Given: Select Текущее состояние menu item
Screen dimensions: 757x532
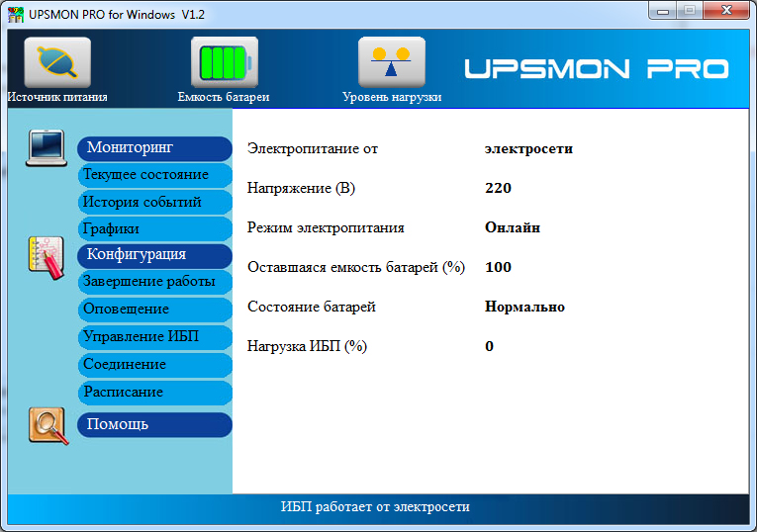Looking at the screenshot, I should (x=154, y=175).
